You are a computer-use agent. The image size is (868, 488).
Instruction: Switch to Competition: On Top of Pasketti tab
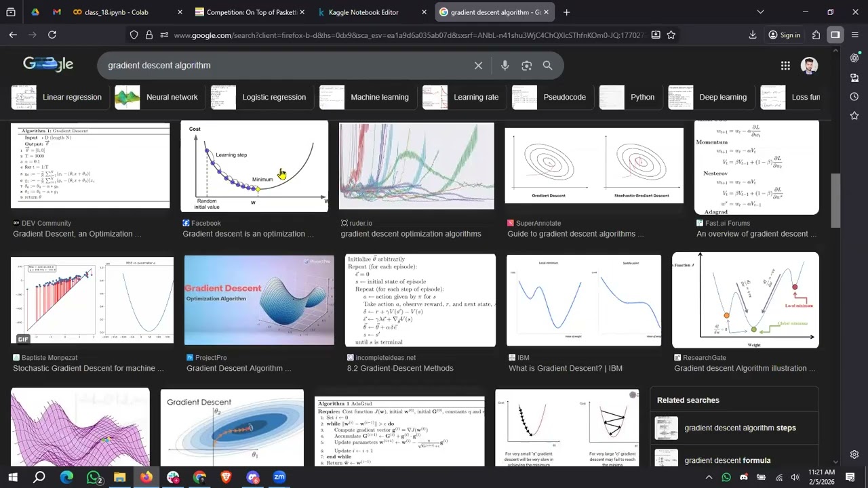pos(249,12)
